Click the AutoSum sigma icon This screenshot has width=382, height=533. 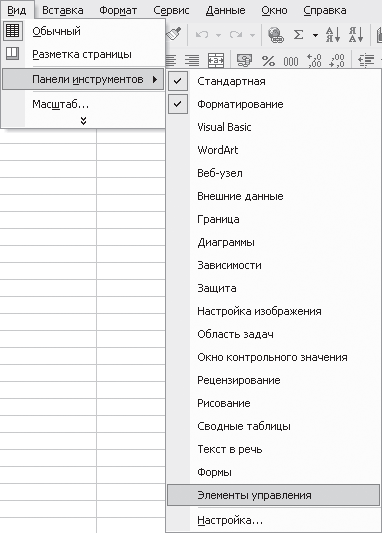click(298, 34)
